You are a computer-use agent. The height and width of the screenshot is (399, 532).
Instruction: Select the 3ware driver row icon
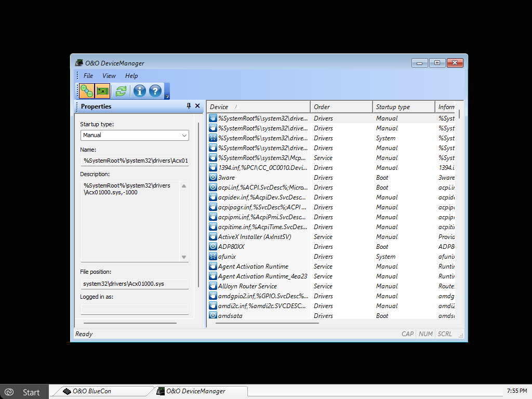213,178
